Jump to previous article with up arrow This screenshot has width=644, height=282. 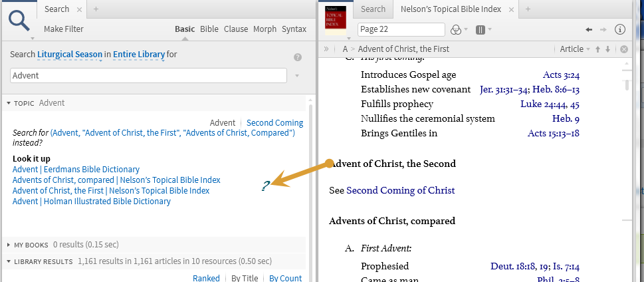click(597, 49)
